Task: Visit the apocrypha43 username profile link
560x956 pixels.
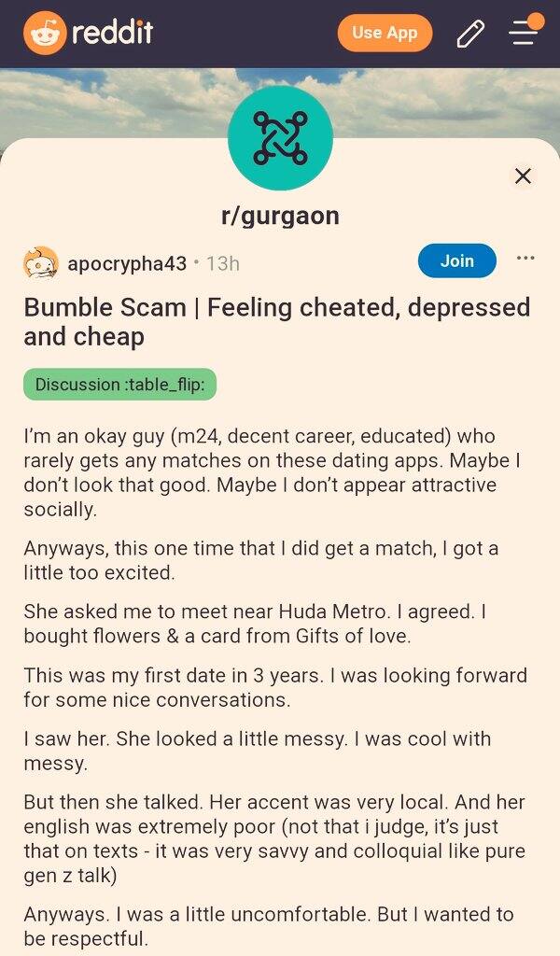Action: 127,263
